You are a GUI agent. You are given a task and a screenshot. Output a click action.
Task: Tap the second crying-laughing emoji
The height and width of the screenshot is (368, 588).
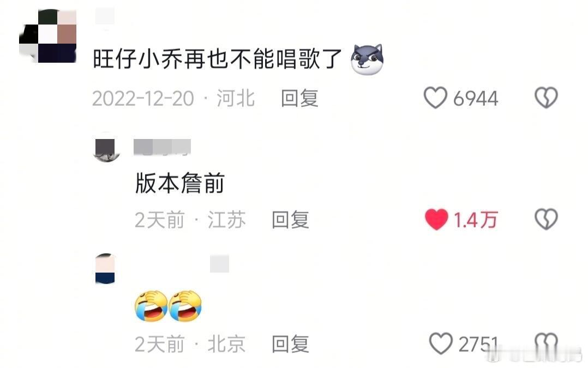pos(185,306)
